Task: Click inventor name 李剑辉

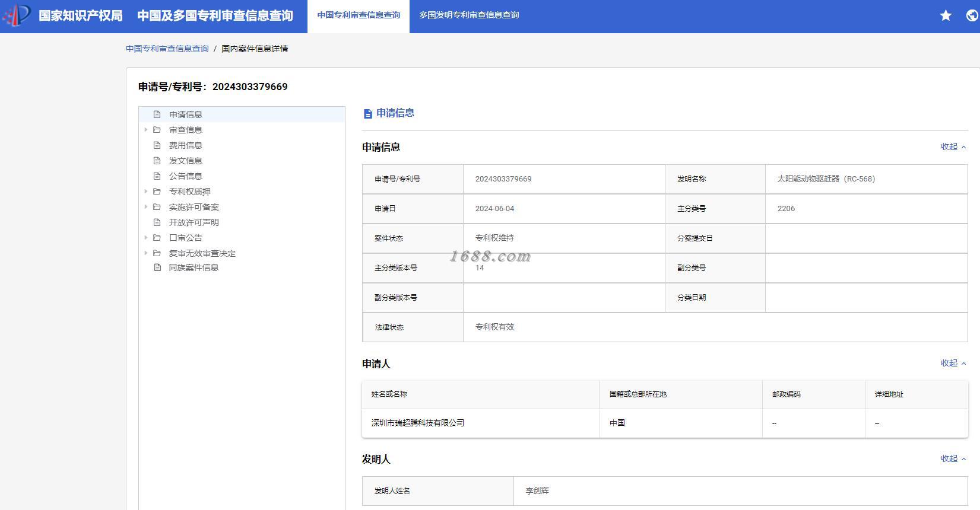Action: click(x=537, y=490)
